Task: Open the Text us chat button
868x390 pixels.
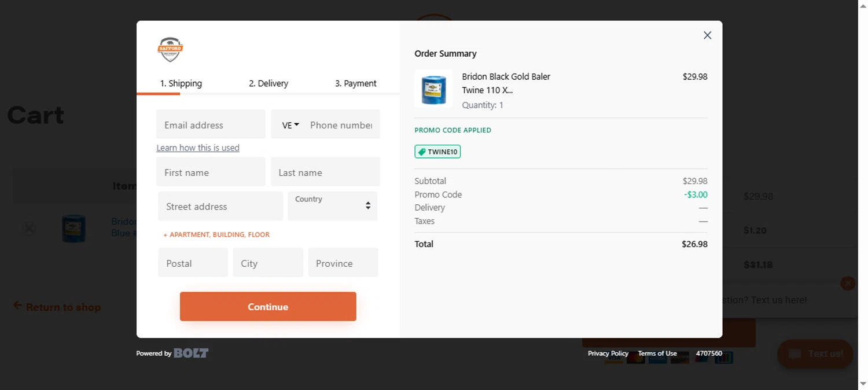Action: (815, 354)
